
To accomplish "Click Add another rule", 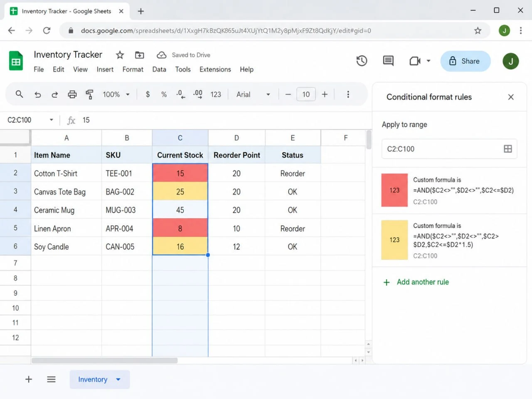I will tap(416, 282).
